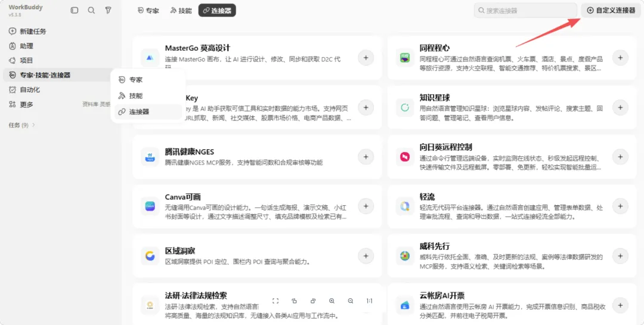This screenshot has height=325, width=644.
Task: Open the 向日葵远程控制 card title
Action: pos(445,147)
